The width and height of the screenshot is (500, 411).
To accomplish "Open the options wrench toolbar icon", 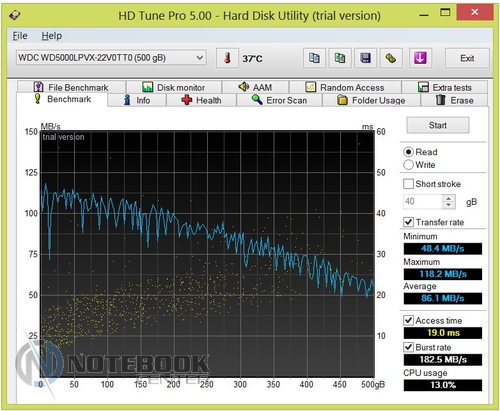I will [391, 58].
